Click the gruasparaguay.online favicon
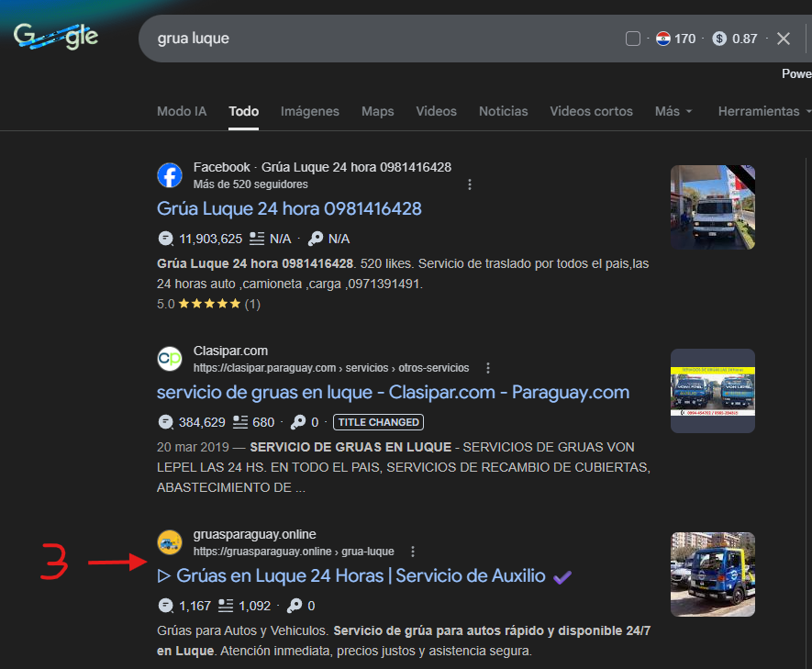 click(170, 542)
